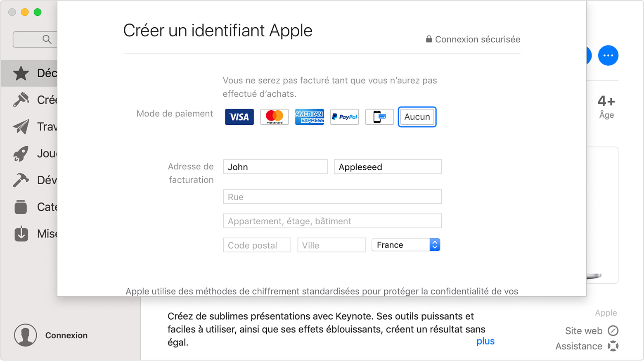Image resolution: width=644 pixels, height=361 pixels.
Task: Click Connexion sign-in label
Action: [x=66, y=335]
